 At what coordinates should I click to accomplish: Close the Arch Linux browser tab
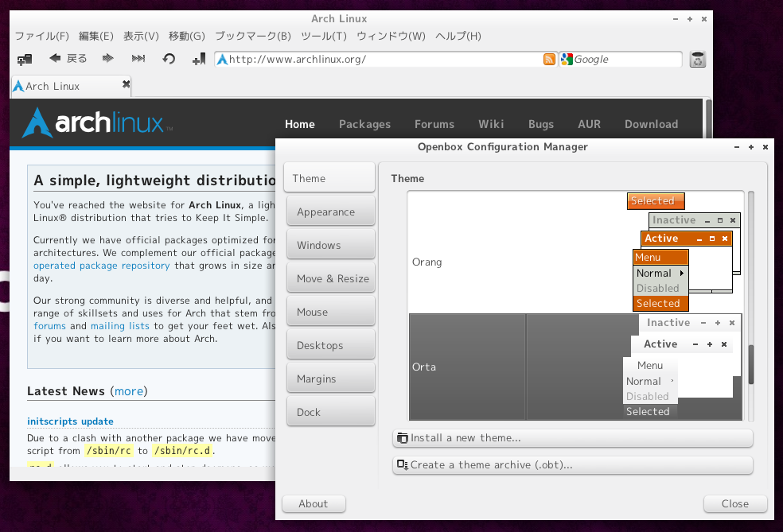126,84
